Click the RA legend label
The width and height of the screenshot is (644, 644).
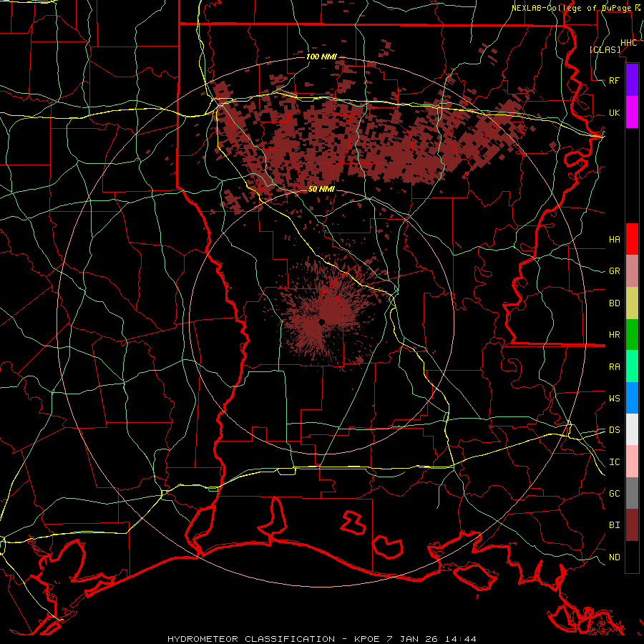615,367
